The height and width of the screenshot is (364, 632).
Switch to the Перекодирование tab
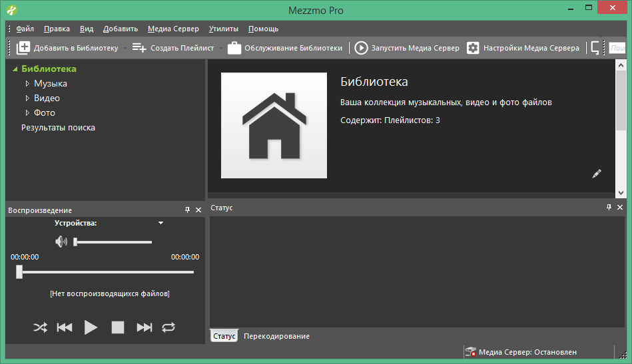[x=276, y=336]
